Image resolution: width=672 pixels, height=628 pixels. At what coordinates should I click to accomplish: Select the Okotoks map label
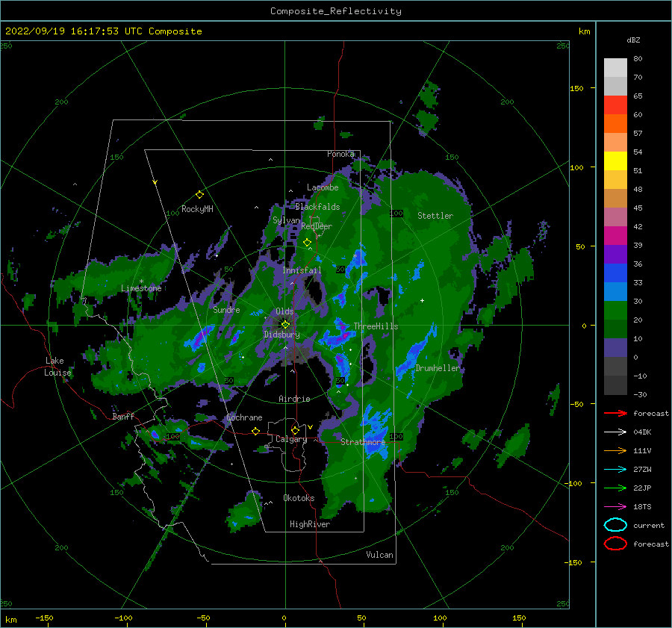[299, 498]
